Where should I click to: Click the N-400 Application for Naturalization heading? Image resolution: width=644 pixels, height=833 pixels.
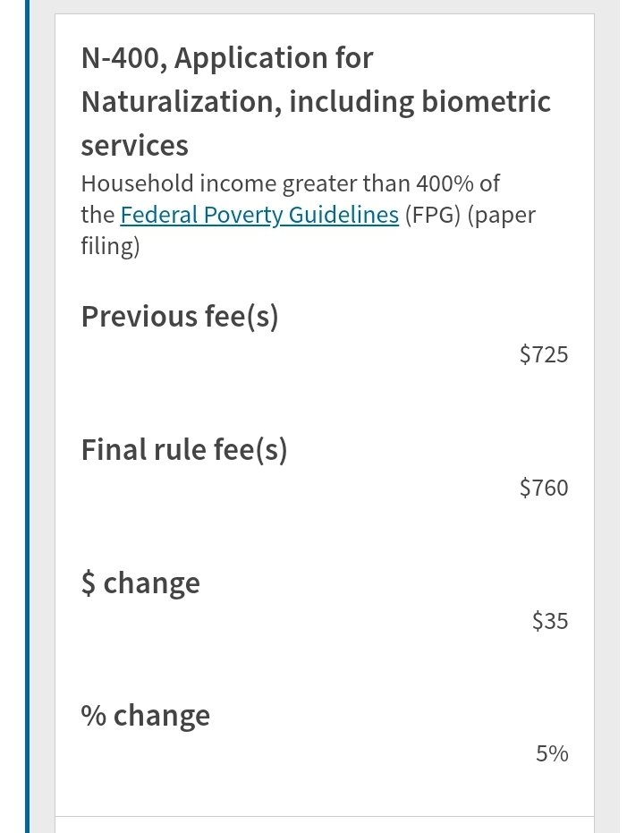tap(316, 101)
